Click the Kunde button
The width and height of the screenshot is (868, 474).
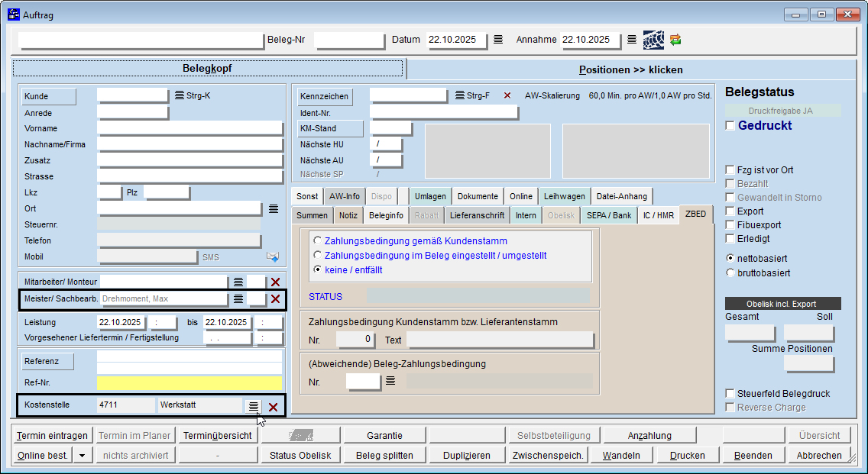[49, 96]
